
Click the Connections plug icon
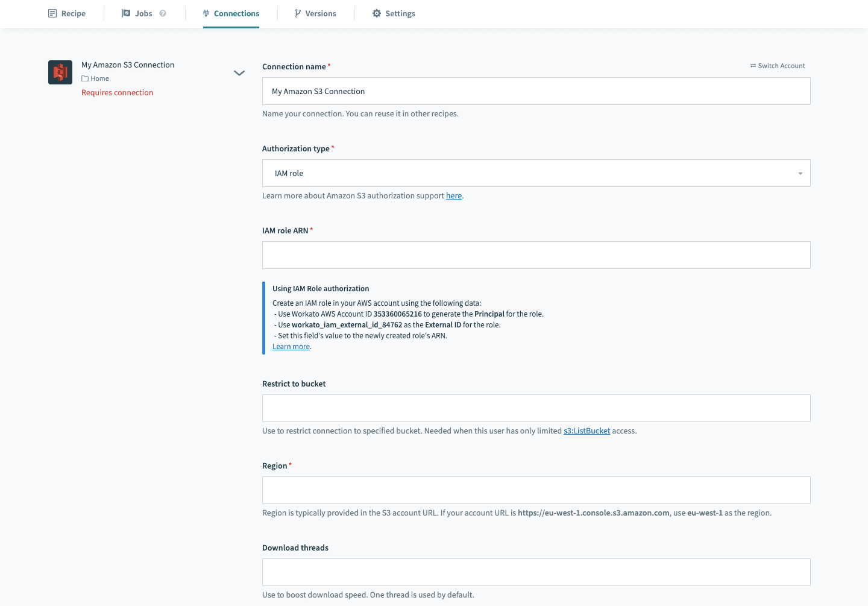pos(206,13)
